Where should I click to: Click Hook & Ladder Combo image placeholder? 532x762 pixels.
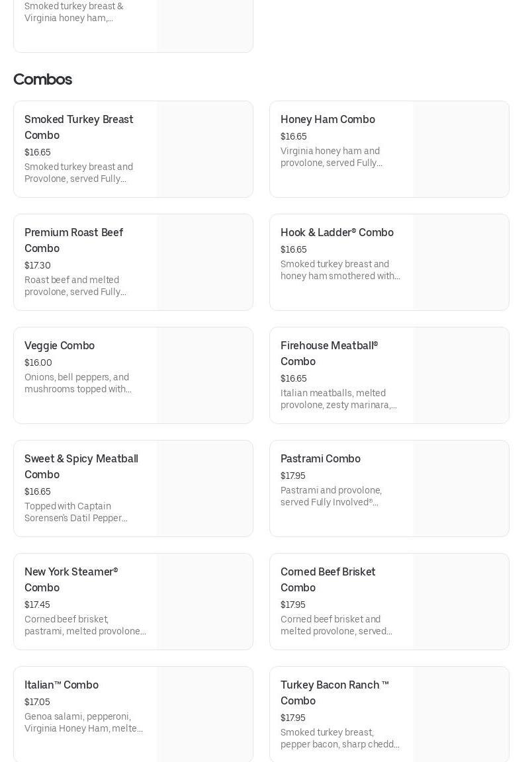pyautogui.click(x=461, y=263)
